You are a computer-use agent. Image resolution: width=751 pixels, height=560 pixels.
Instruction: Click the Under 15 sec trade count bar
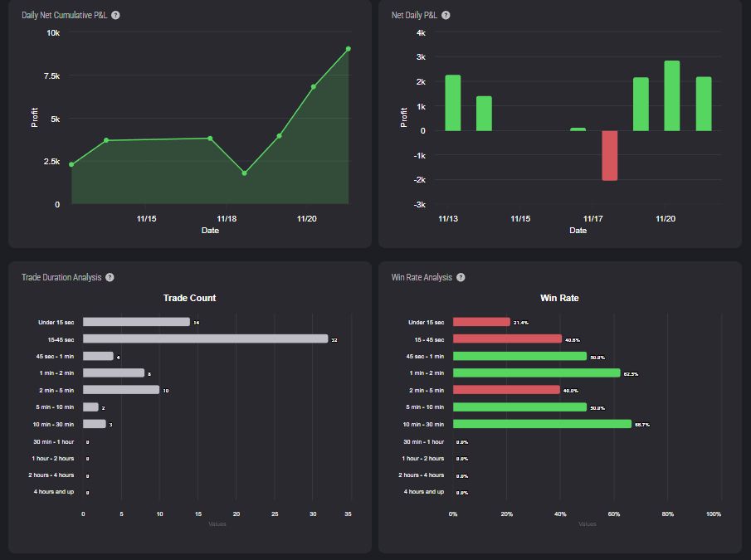(136, 322)
